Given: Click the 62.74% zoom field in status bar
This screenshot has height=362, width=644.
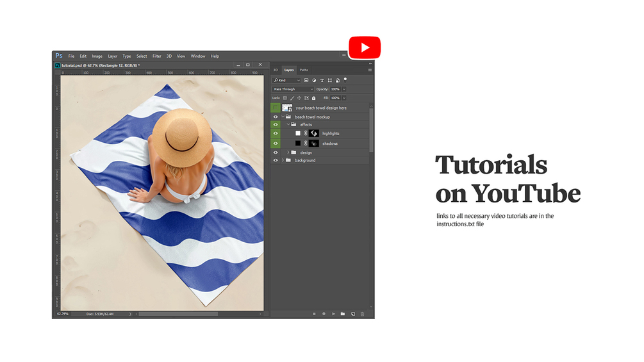Looking at the screenshot, I should tap(63, 314).
